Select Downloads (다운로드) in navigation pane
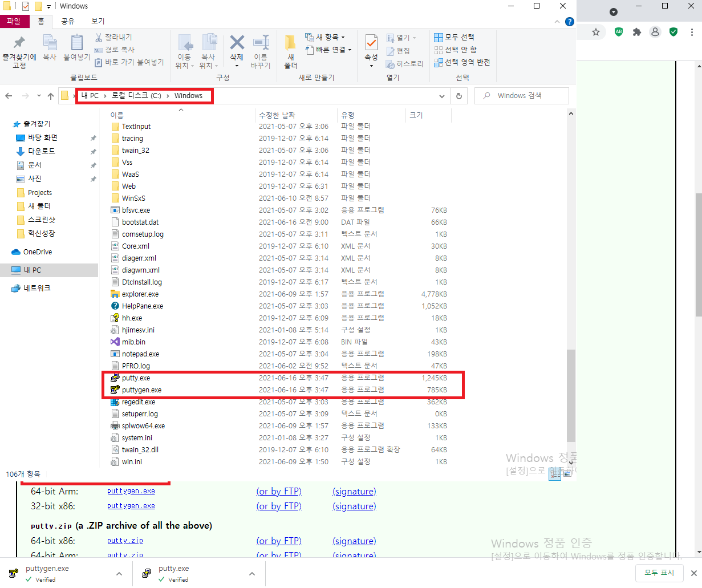This screenshot has width=702, height=588. [42, 151]
